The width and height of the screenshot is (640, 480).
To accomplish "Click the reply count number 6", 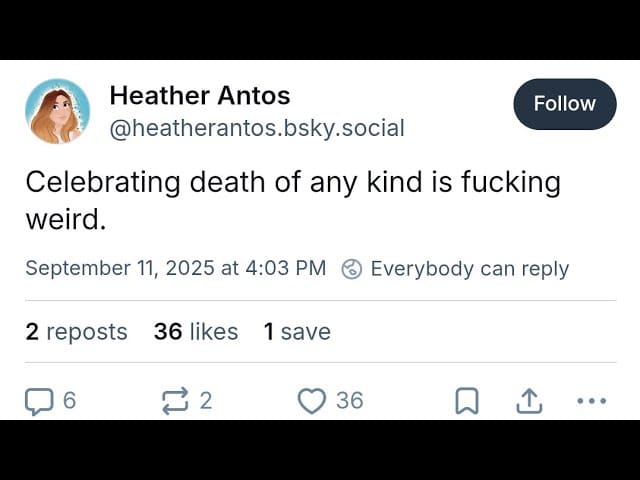I will (x=69, y=401).
